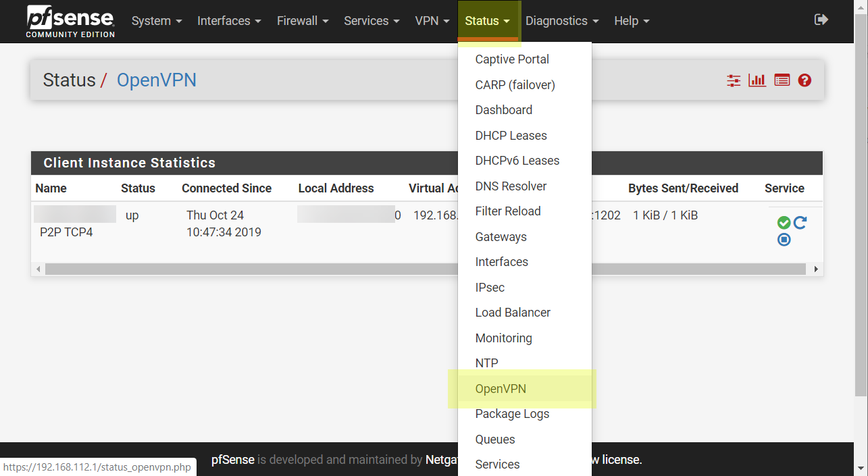Viewport: 868px width, 476px height.
Task: Open Package Logs menu entry
Action: (525, 414)
